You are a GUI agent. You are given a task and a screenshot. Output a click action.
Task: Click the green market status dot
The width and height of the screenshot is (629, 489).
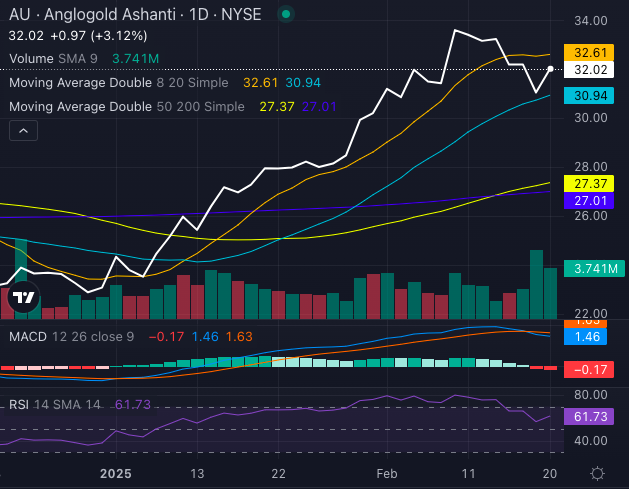tap(286, 14)
